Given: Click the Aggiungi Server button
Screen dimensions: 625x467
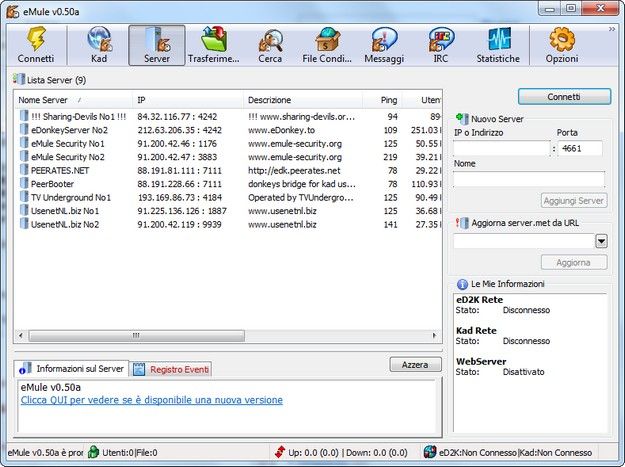Looking at the screenshot, I should 574,200.
